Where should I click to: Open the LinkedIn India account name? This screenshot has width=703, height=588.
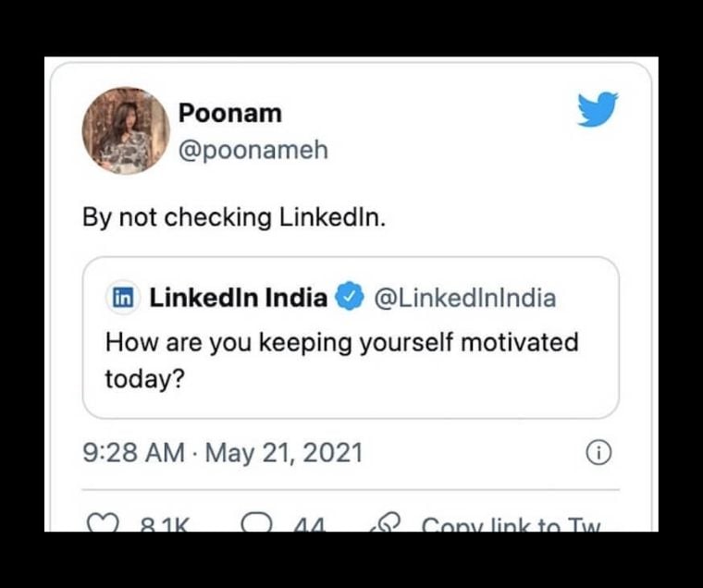(x=238, y=298)
